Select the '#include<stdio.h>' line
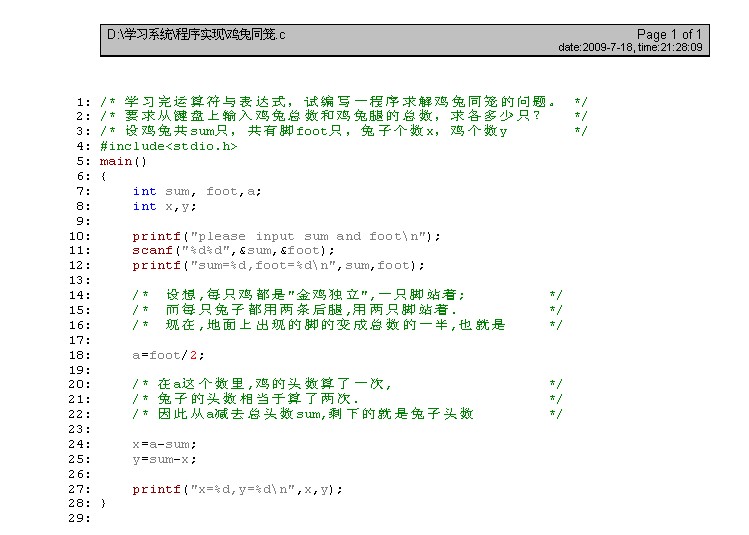 169,146
